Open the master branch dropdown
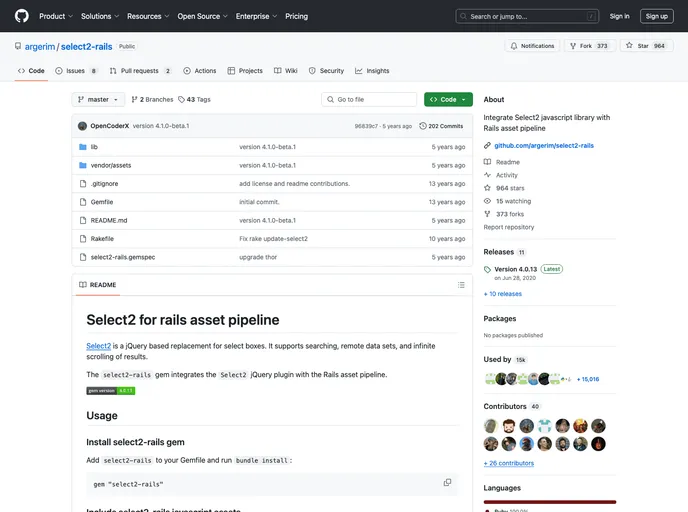The height and width of the screenshot is (512, 688). pyautogui.click(x=98, y=100)
